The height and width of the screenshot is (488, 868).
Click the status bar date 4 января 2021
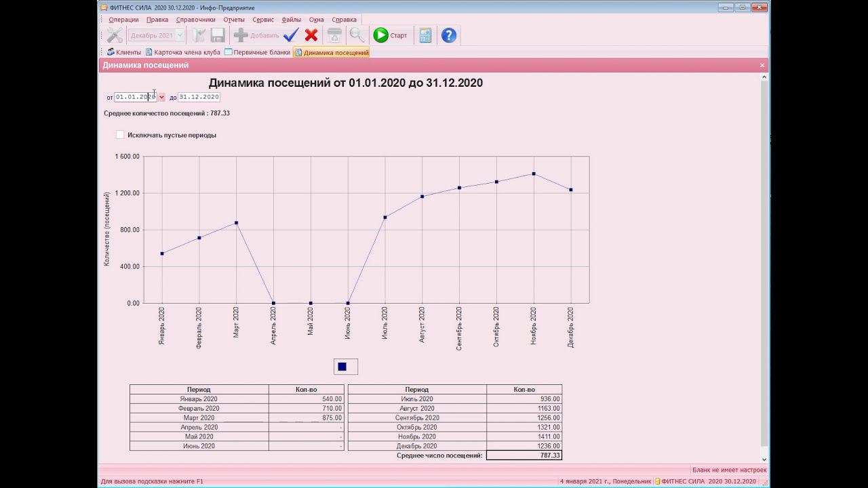tap(605, 481)
